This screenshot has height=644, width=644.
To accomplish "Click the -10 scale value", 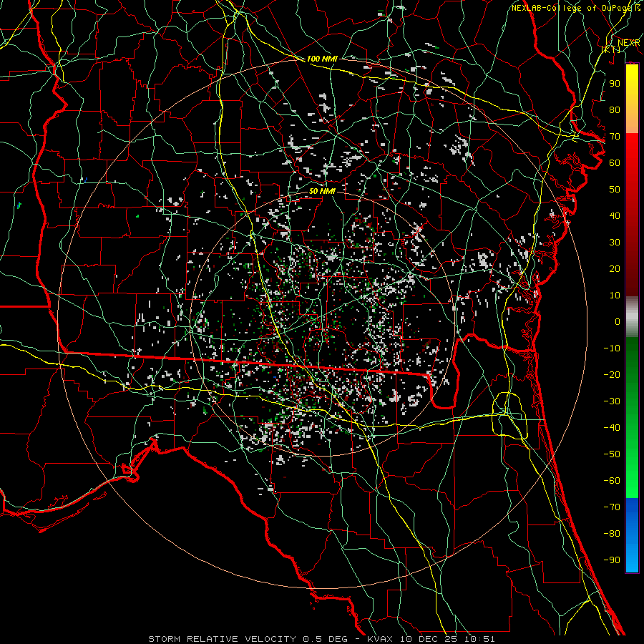I will tap(612, 348).
